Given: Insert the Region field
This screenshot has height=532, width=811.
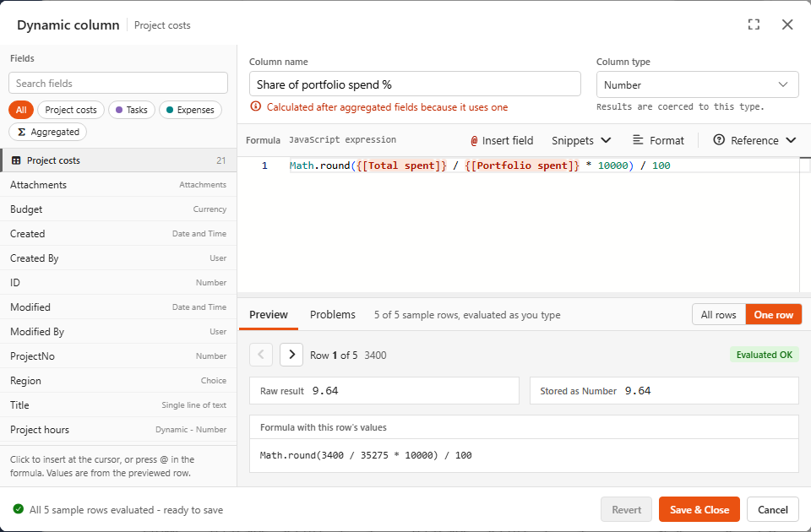Looking at the screenshot, I should click(x=118, y=380).
